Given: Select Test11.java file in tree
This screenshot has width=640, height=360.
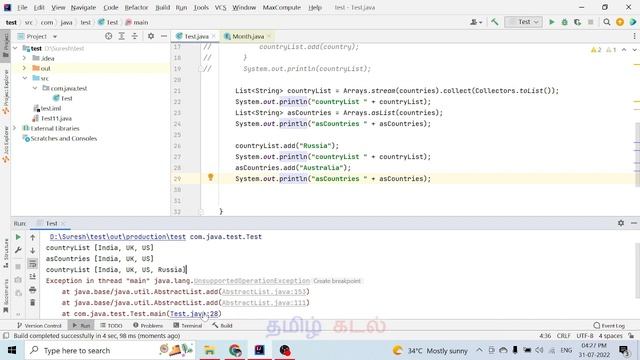Looking at the screenshot, I should (x=52, y=118).
